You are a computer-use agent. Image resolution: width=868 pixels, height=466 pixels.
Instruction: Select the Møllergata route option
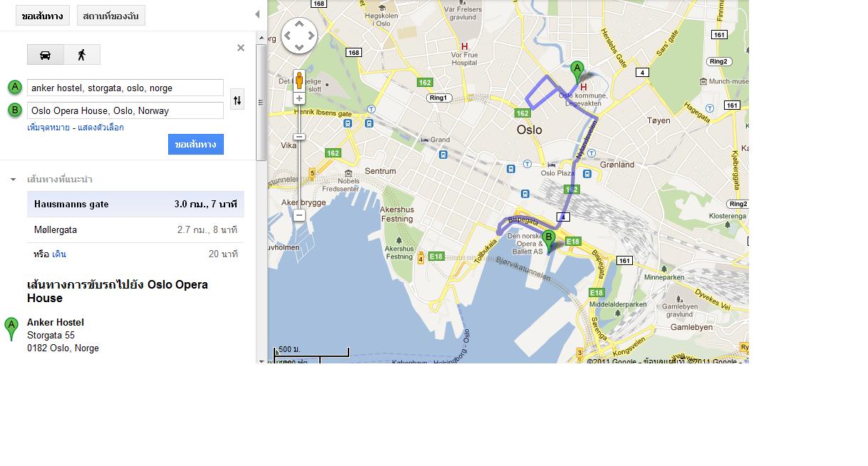pyautogui.click(x=135, y=230)
